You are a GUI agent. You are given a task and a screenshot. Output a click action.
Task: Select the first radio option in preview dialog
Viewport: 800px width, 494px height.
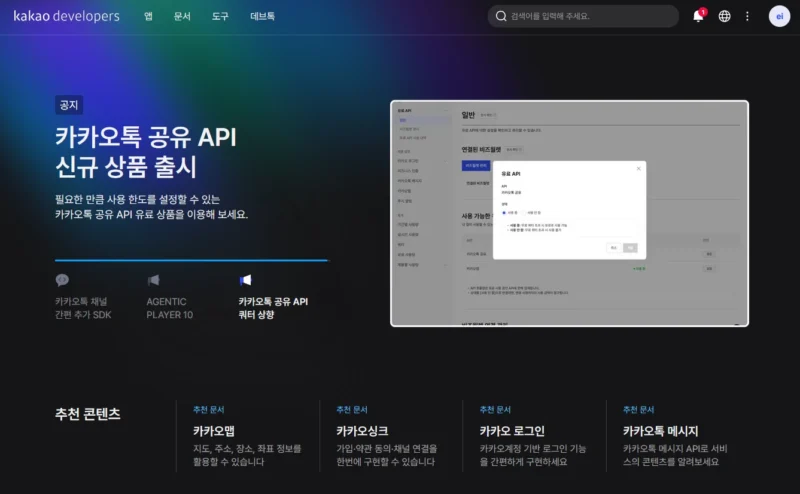[x=504, y=213]
